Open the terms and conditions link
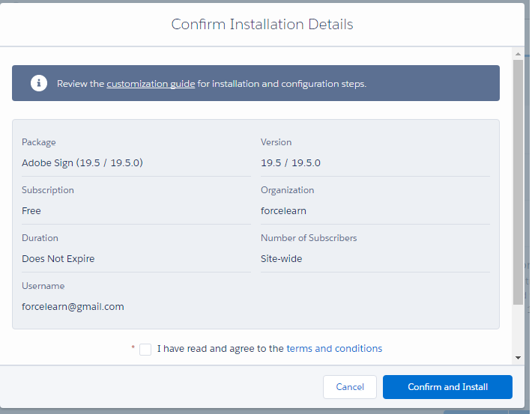The height and width of the screenshot is (414, 532). click(334, 349)
